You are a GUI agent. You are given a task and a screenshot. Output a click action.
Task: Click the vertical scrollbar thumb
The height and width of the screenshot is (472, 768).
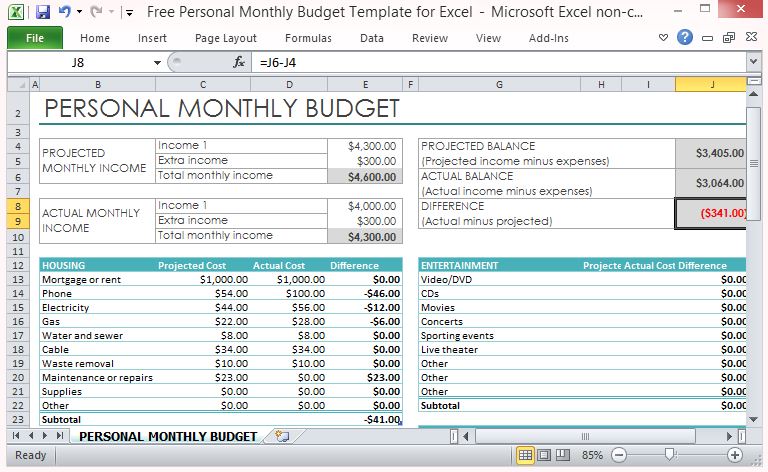pyautogui.click(x=754, y=164)
